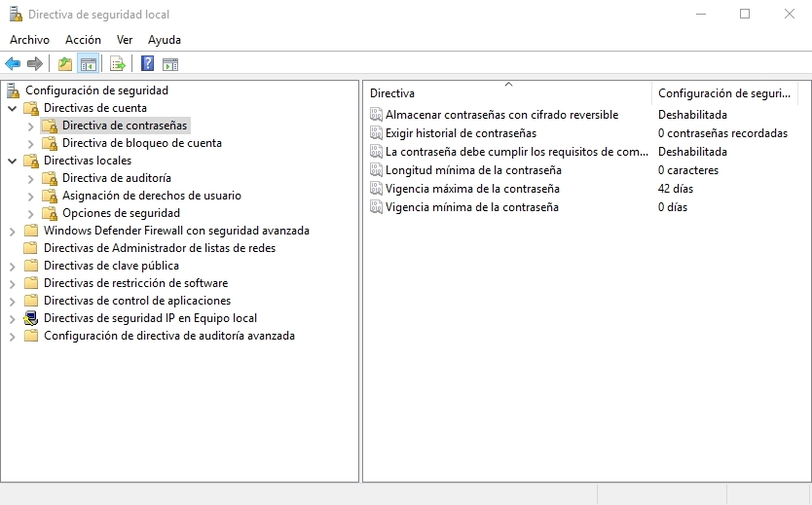
Task: Select Directivas de Administrador de listas de redes
Action: (x=160, y=248)
